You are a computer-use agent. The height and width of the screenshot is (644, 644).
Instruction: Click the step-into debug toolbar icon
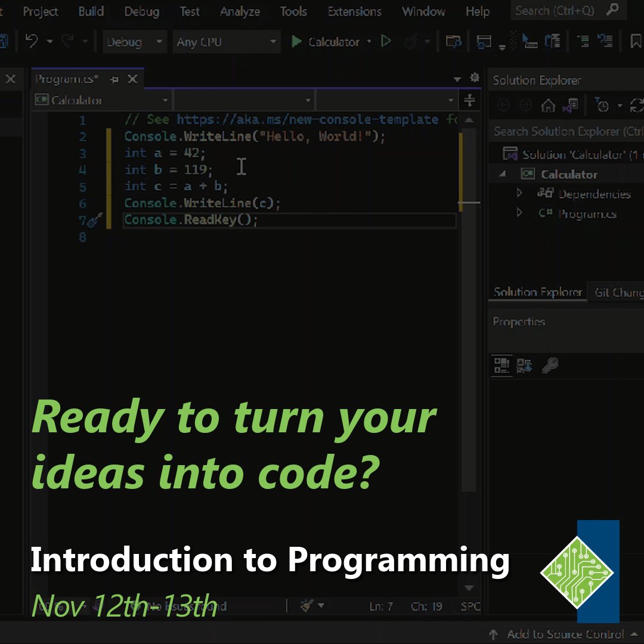pos(530,41)
